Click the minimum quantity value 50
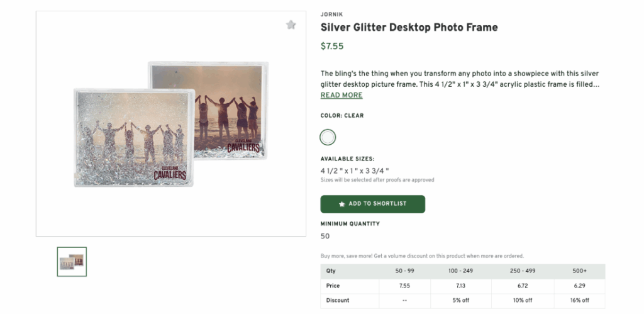This screenshot has width=644, height=314. 325,237
